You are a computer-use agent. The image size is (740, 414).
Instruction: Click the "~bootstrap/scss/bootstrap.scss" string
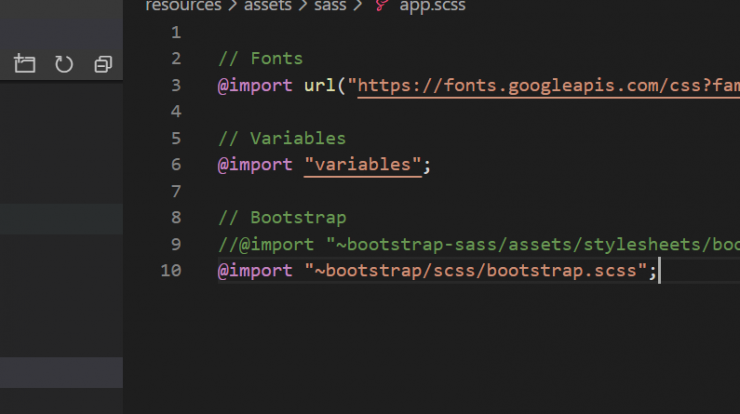coord(476,271)
